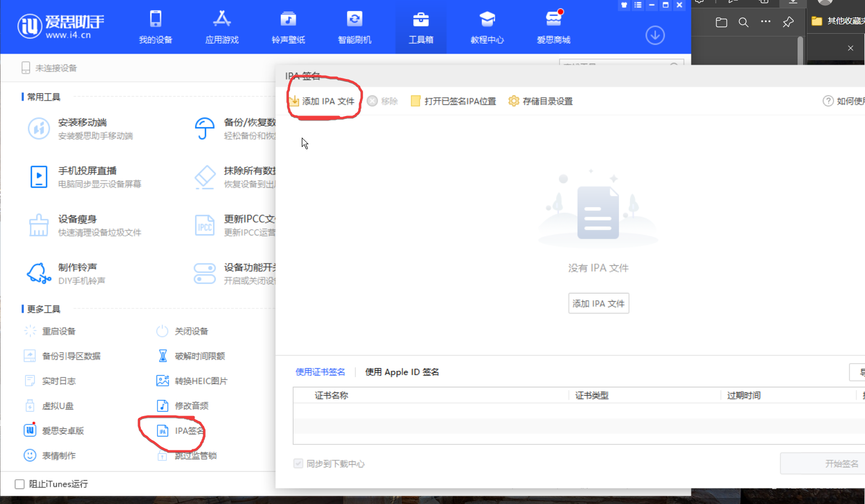Open 设备瘦身 cleanup tool
Screen dimensions: 865x504
click(85, 225)
